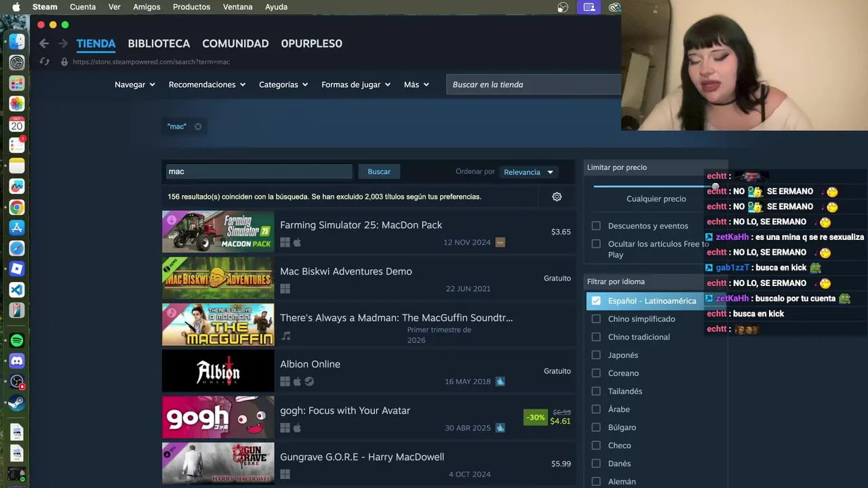Click Apple platform icon on Albion Online
This screenshot has height=488, width=868.
[297, 382]
